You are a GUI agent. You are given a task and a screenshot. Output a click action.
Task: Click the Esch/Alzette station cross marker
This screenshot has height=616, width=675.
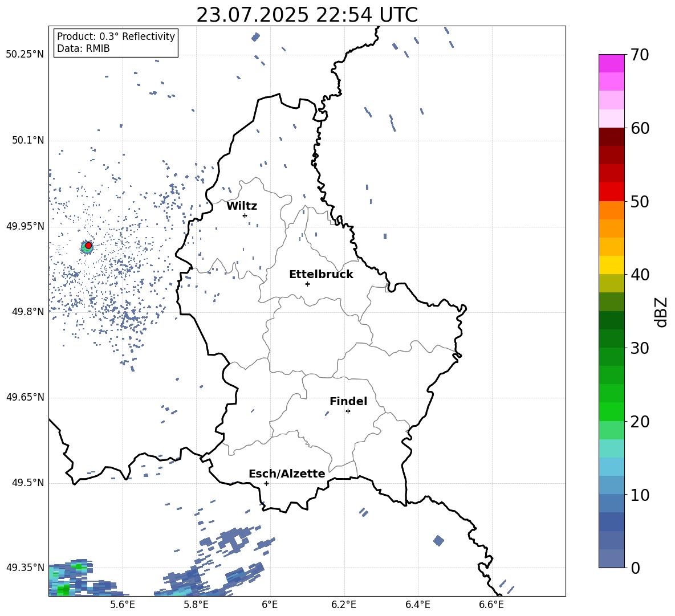click(266, 483)
